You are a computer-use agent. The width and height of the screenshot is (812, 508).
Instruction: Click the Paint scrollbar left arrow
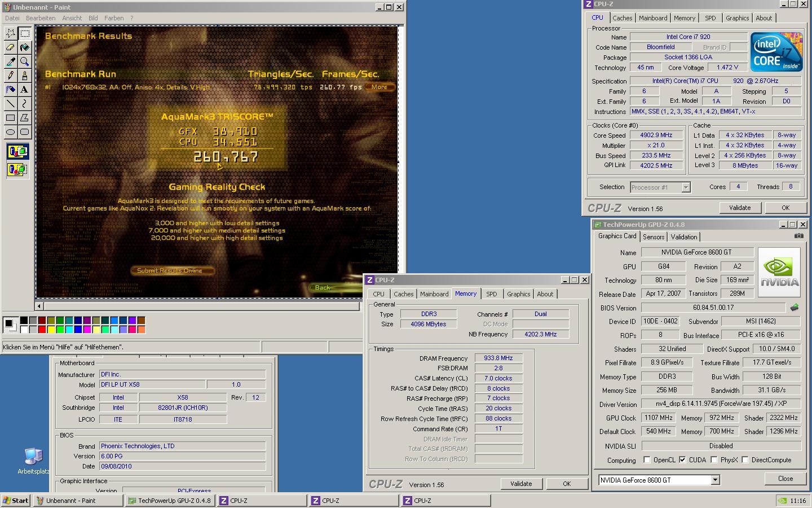[x=39, y=306]
